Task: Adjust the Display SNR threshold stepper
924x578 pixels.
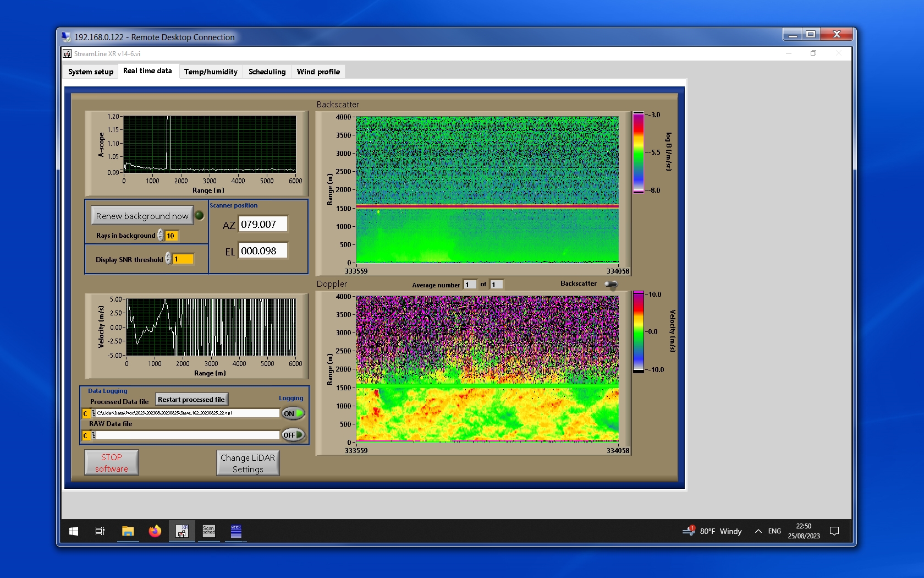Action: [168, 259]
